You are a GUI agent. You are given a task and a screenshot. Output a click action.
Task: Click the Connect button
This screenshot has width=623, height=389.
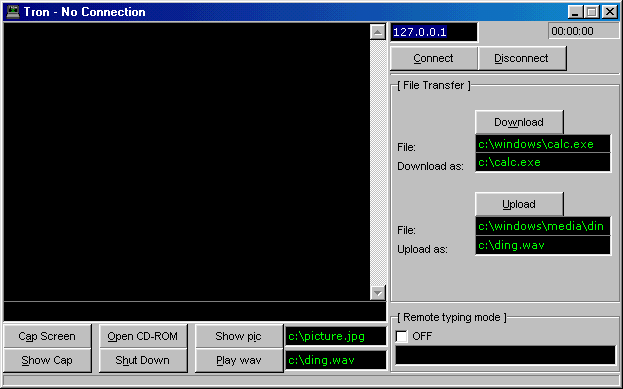pyautogui.click(x=433, y=58)
